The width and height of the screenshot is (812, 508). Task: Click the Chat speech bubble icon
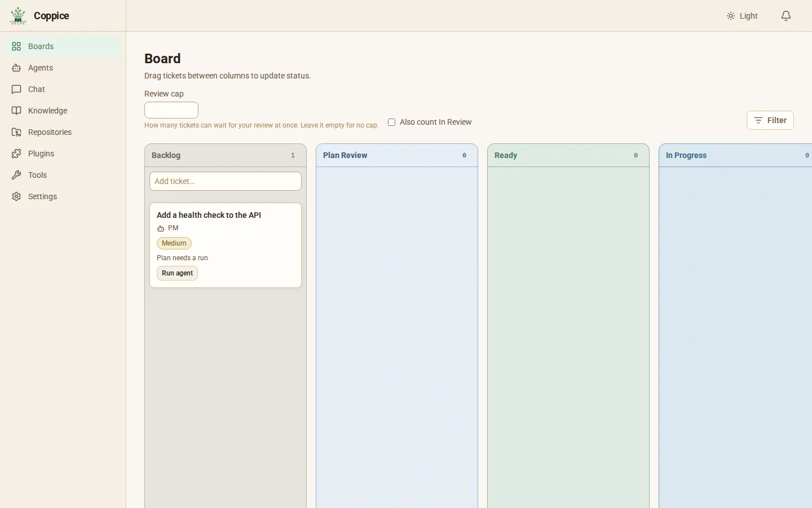(x=16, y=89)
